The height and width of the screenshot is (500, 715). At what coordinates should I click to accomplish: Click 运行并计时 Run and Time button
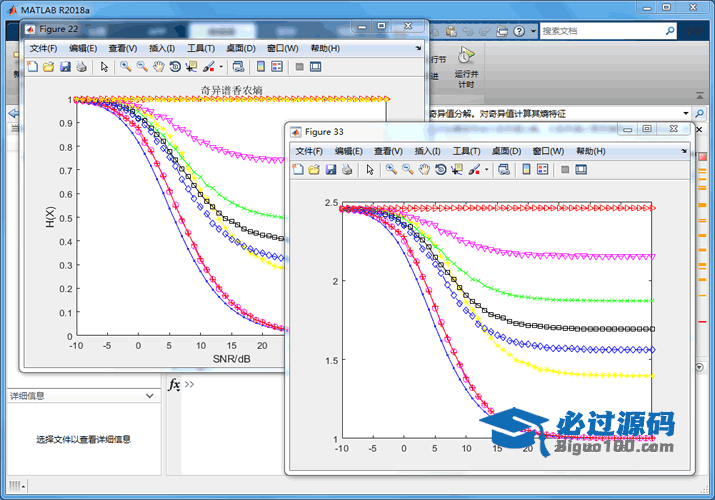click(466, 67)
